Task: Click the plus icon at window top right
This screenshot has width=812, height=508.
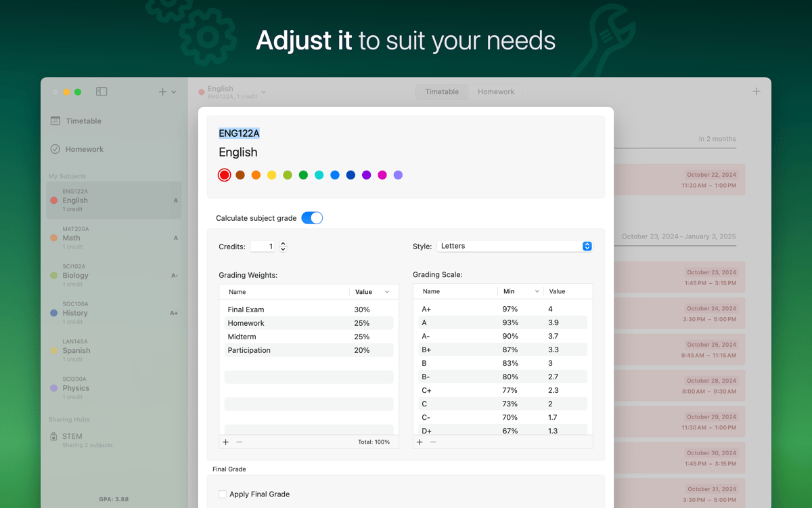Action: pos(757,91)
